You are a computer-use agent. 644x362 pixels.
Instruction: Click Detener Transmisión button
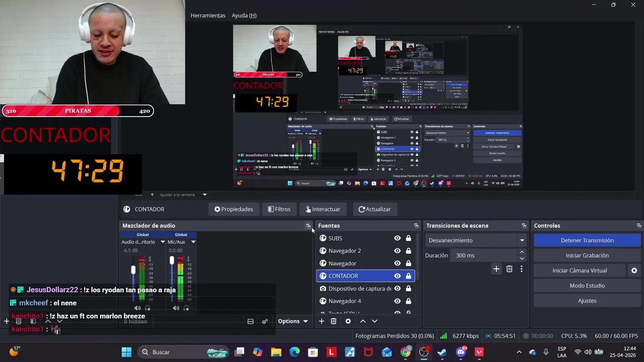tap(587, 240)
